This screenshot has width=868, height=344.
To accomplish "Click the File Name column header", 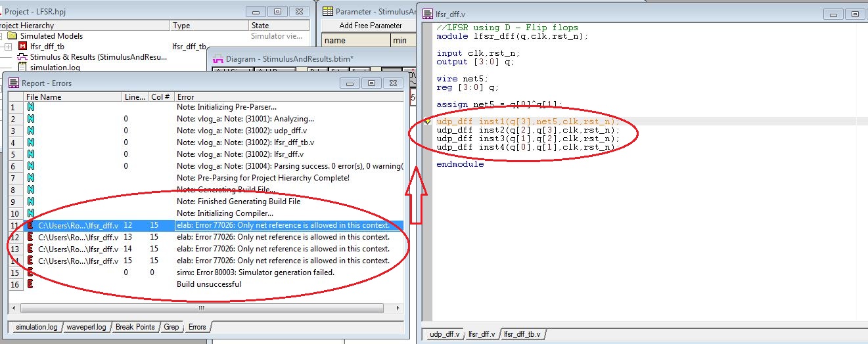I will pos(72,97).
